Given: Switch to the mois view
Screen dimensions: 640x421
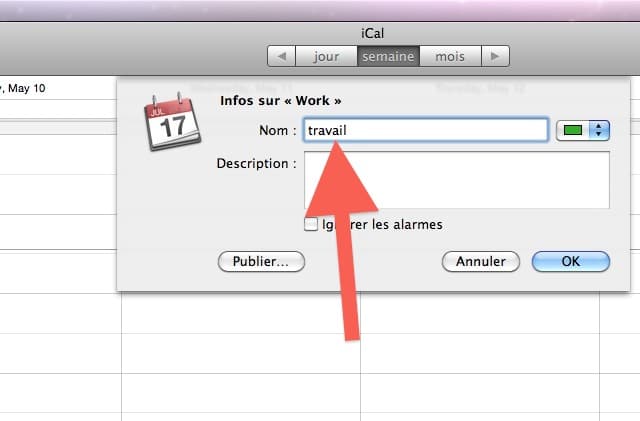Looking at the screenshot, I should 450,56.
